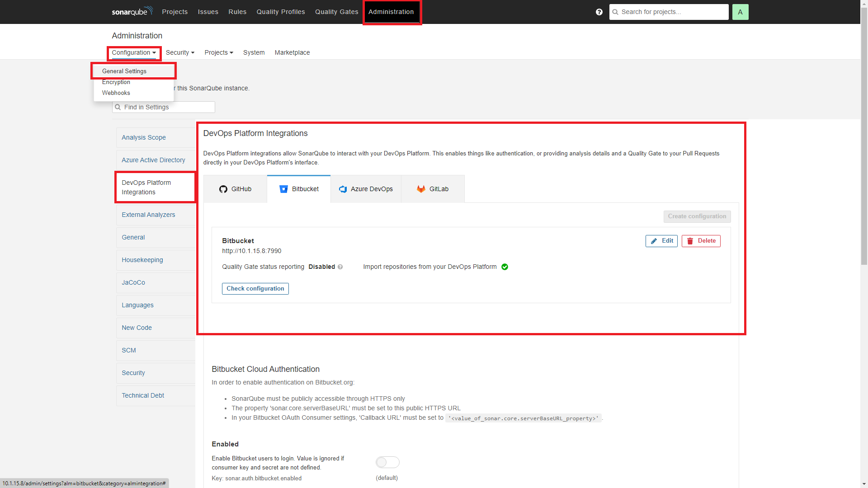Image resolution: width=868 pixels, height=488 pixels.
Task: Open SCM settings category
Action: pos(156,351)
